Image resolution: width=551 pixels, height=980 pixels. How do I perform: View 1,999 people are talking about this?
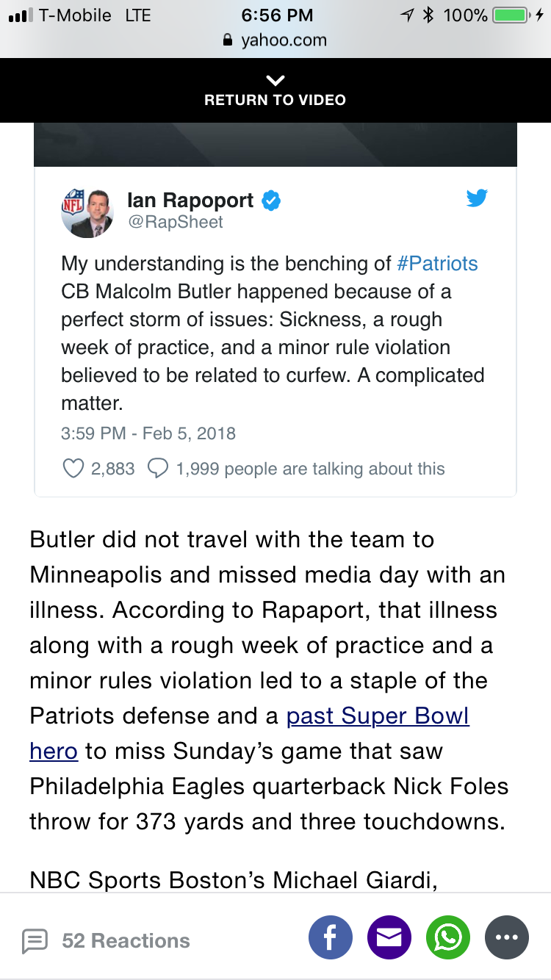pos(310,469)
